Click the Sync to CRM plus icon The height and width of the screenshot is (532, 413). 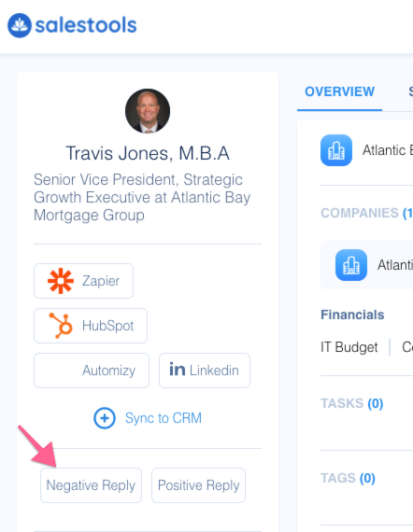pos(105,418)
